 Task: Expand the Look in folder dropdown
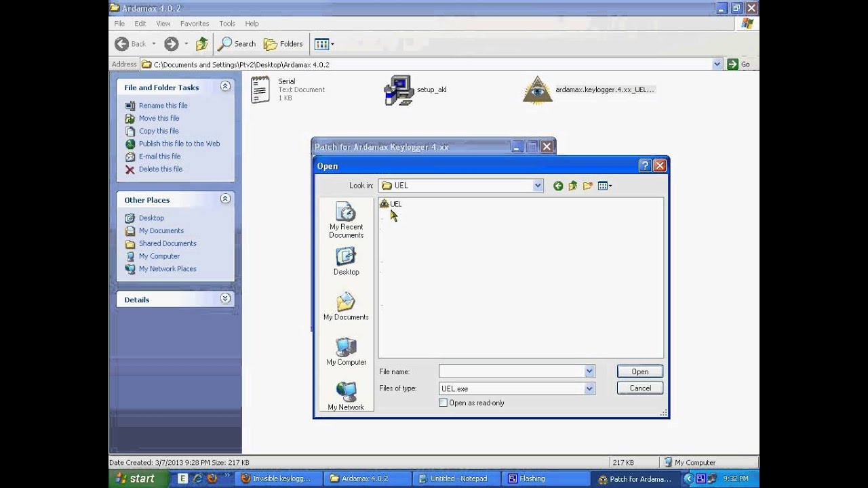[538, 186]
